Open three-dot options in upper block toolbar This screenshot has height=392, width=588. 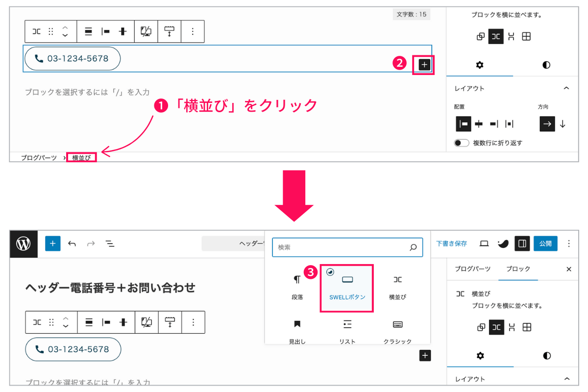coord(193,31)
